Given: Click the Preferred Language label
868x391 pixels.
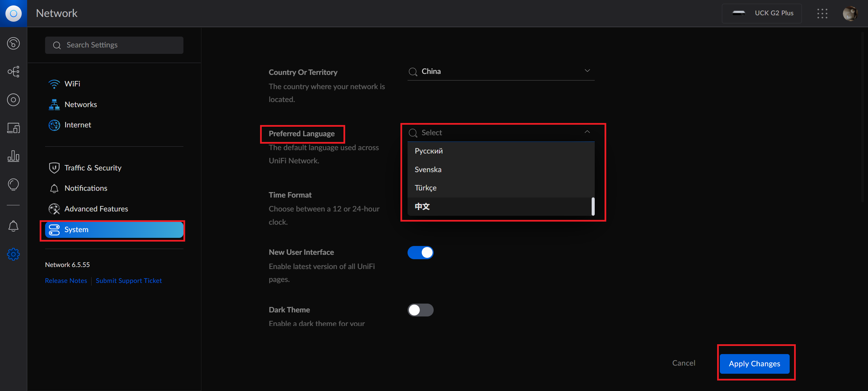Looking at the screenshot, I should pyautogui.click(x=302, y=134).
